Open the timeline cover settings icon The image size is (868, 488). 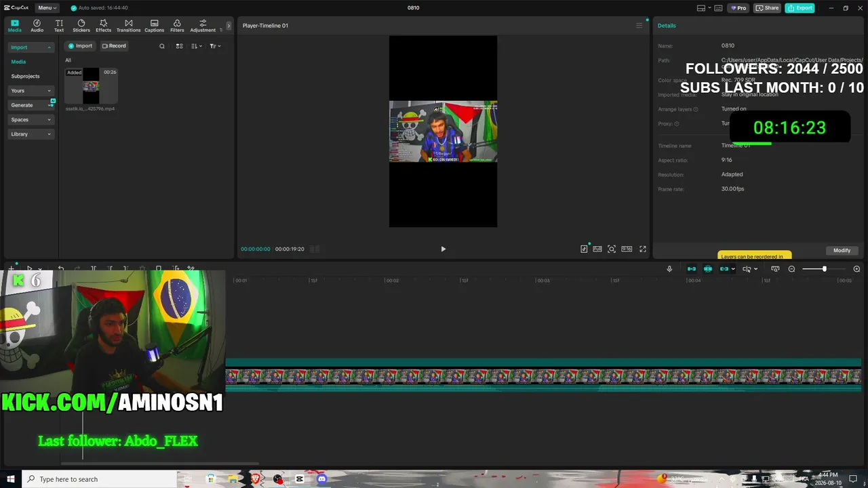point(775,269)
